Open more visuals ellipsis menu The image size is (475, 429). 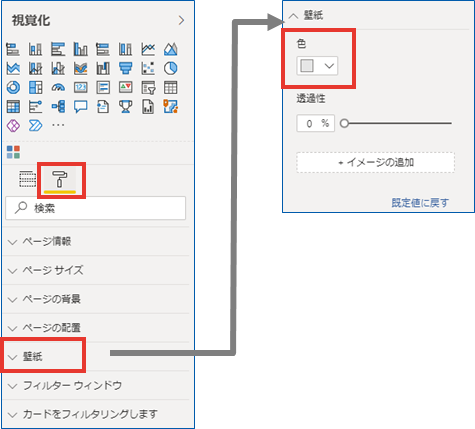click(x=58, y=125)
